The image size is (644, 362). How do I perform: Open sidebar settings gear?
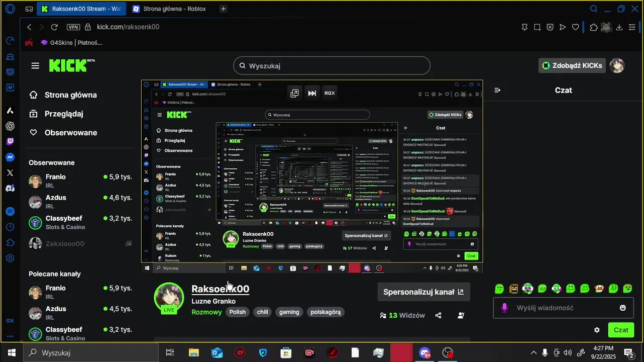[x=10, y=258]
